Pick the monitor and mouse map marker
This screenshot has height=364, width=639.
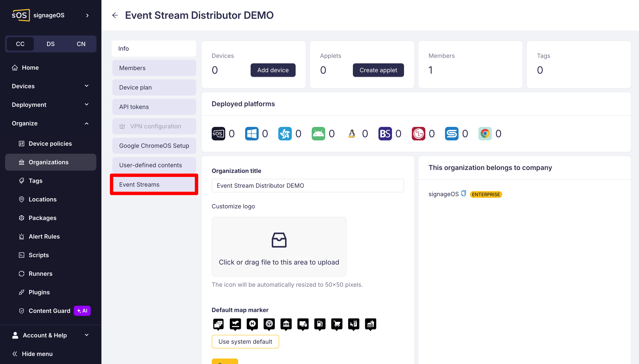303,324
